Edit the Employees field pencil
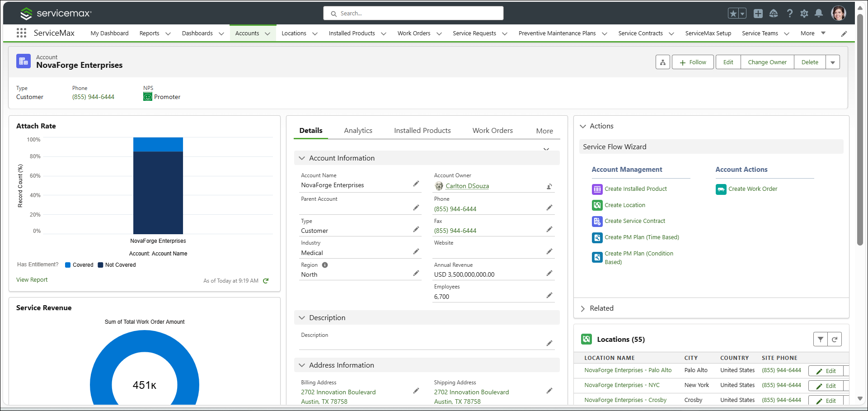Screen dimensions: 868x411 [x=549, y=295]
